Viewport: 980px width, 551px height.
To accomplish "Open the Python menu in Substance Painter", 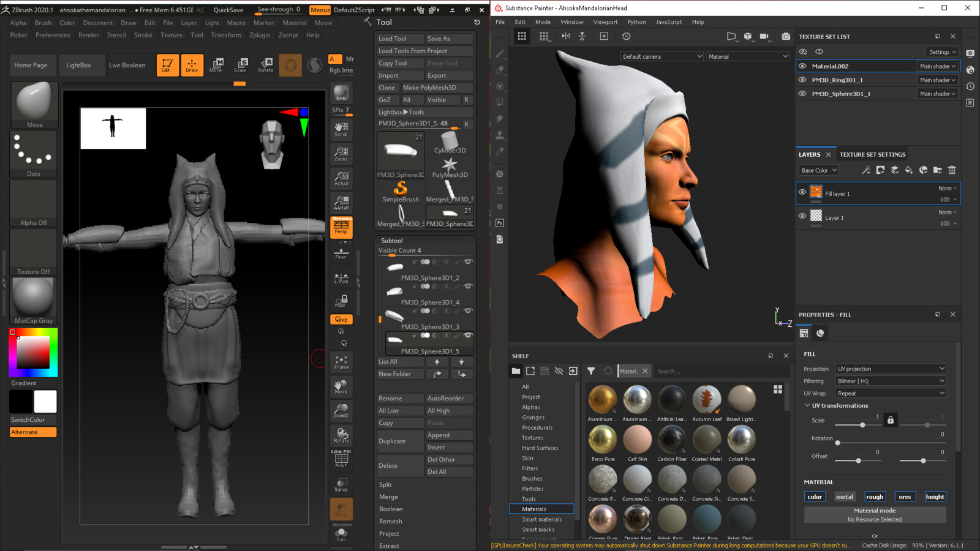I will click(636, 22).
